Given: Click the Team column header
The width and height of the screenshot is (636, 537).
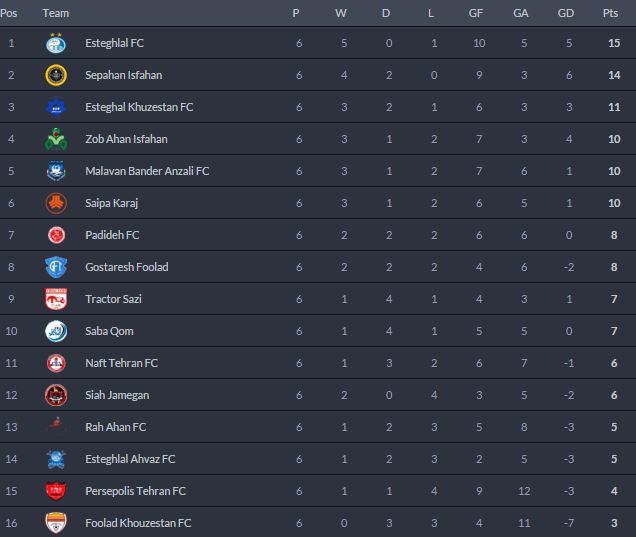Looking at the screenshot, I should (56, 13).
